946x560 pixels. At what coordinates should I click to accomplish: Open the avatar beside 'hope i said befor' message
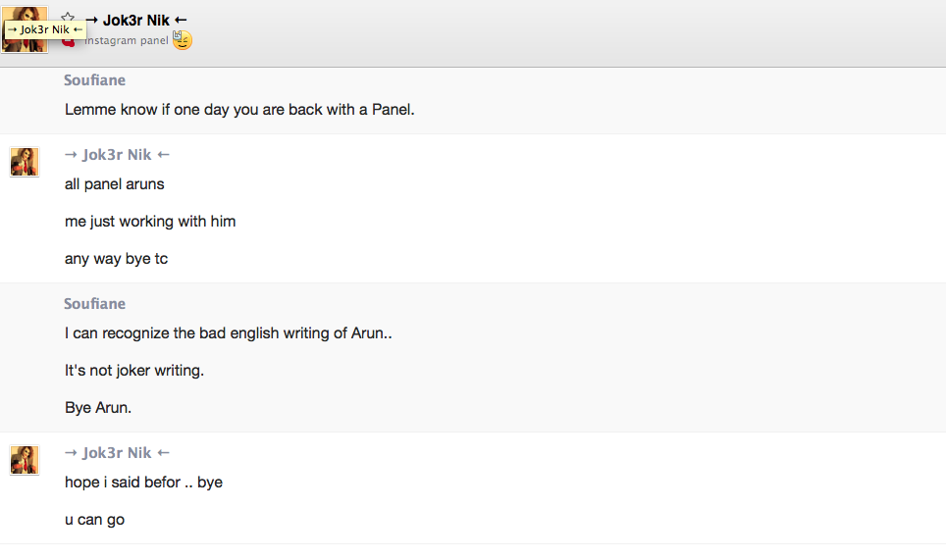(x=25, y=460)
